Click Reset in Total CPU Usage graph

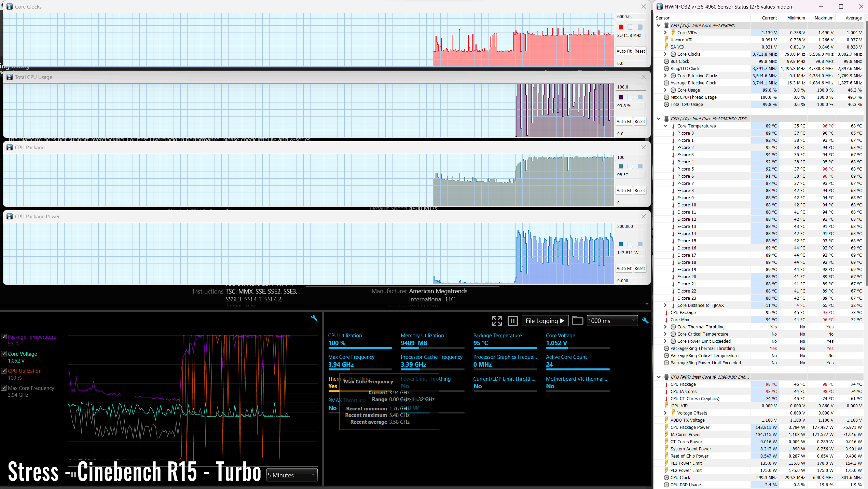coord(640,122)
